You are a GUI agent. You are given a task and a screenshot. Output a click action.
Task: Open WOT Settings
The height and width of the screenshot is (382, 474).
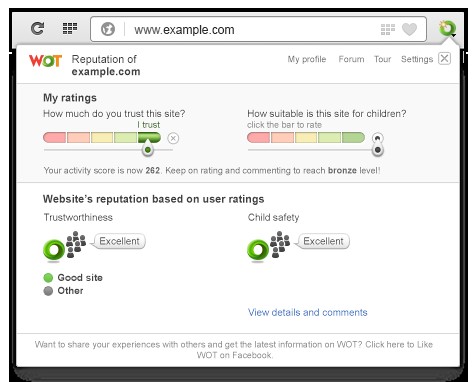point(417,59)
